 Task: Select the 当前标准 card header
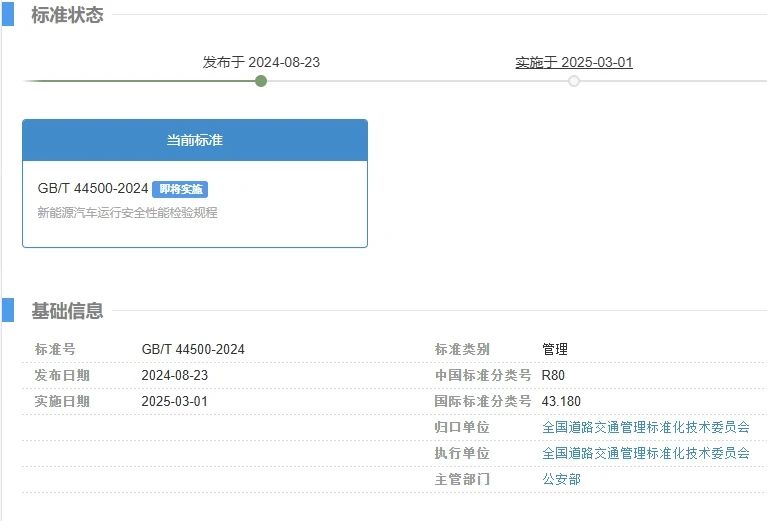tap(195, 140)
